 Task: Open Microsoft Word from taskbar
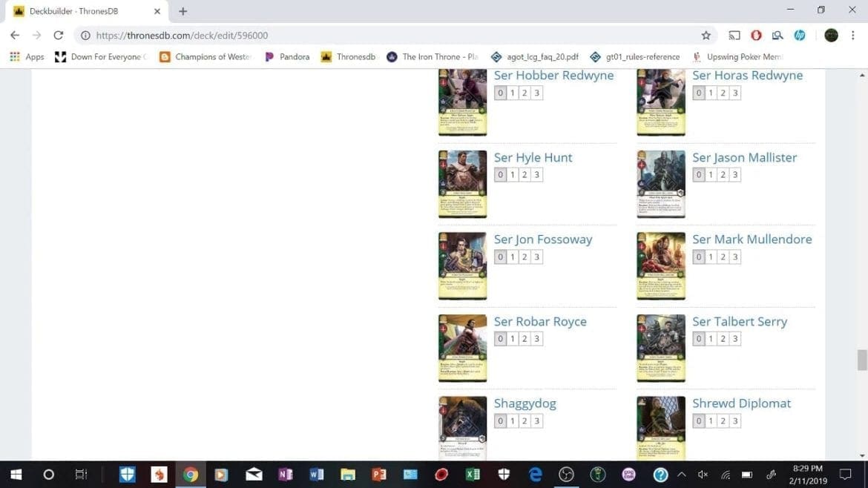pos(317,475)
